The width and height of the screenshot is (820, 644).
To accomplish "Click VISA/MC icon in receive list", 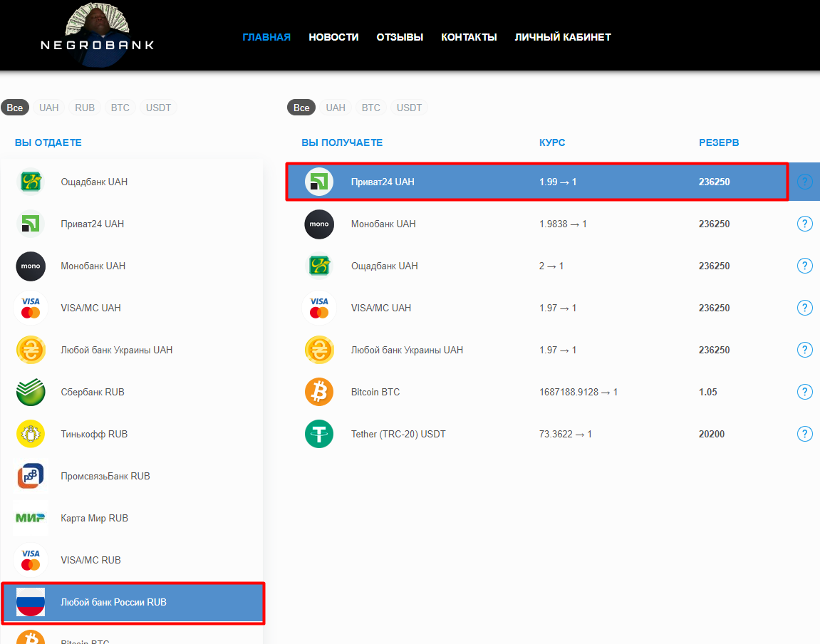I will pyautogui.click(x=319, y=308).
